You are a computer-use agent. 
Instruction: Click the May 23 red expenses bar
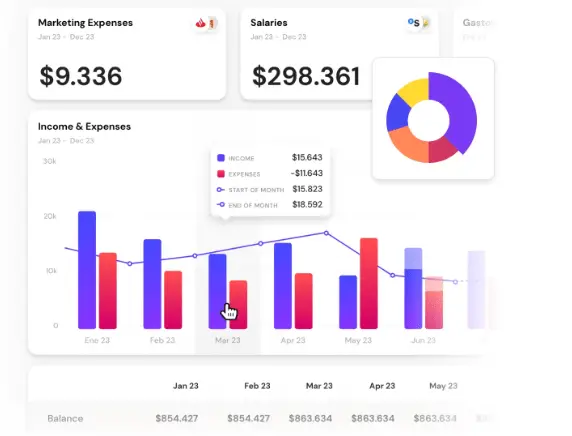(x=369, y=283)
